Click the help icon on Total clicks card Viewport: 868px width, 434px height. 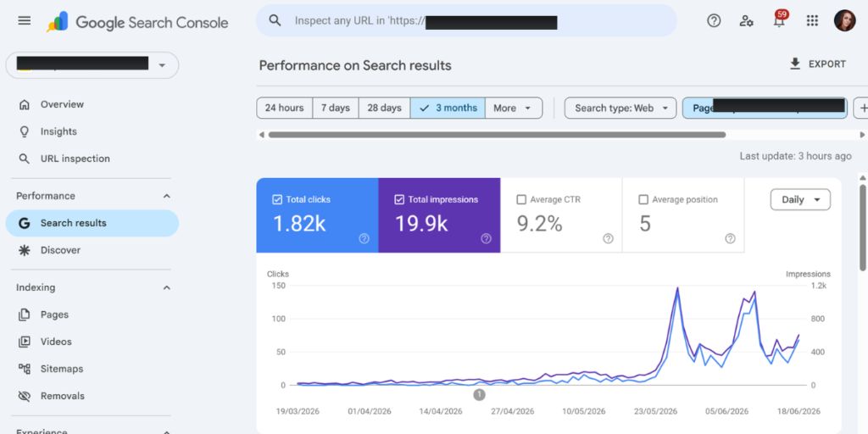click(364, 238)
